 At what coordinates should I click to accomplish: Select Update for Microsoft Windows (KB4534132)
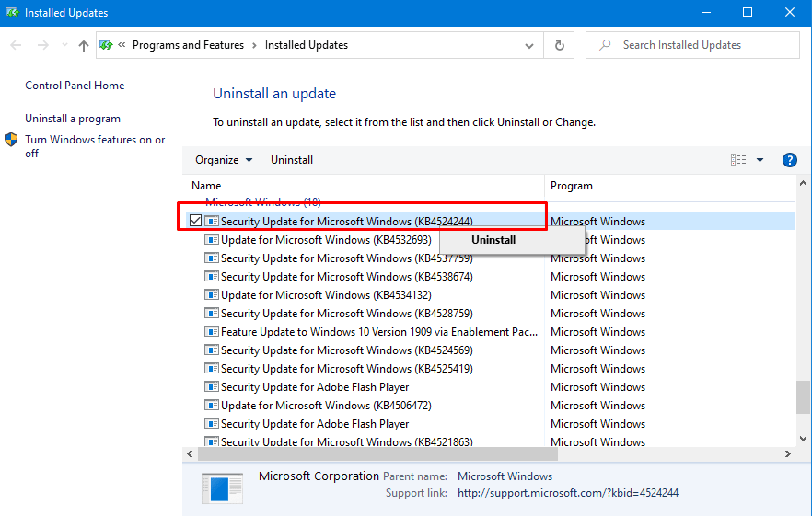[326, 295]
